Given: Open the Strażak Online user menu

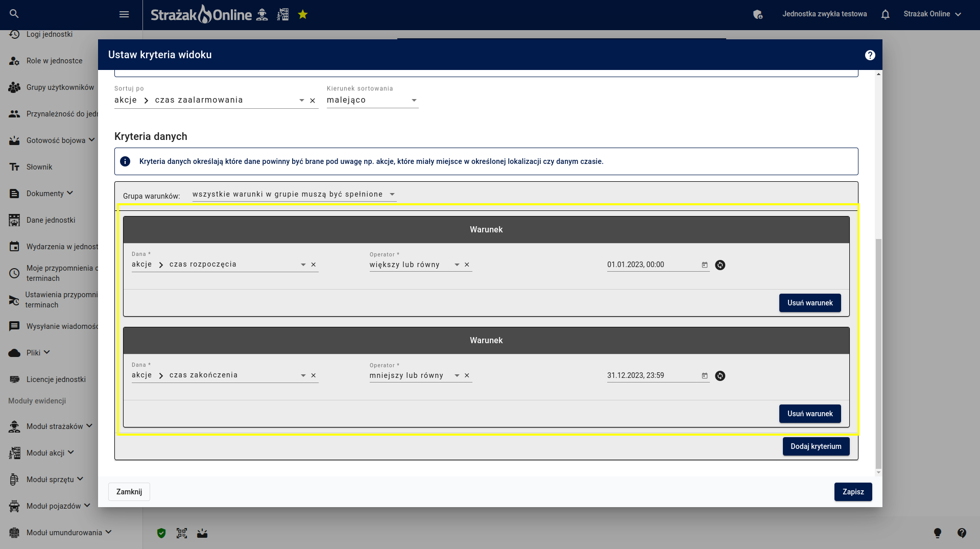Looking at the screenshot, I should point(932,14).
